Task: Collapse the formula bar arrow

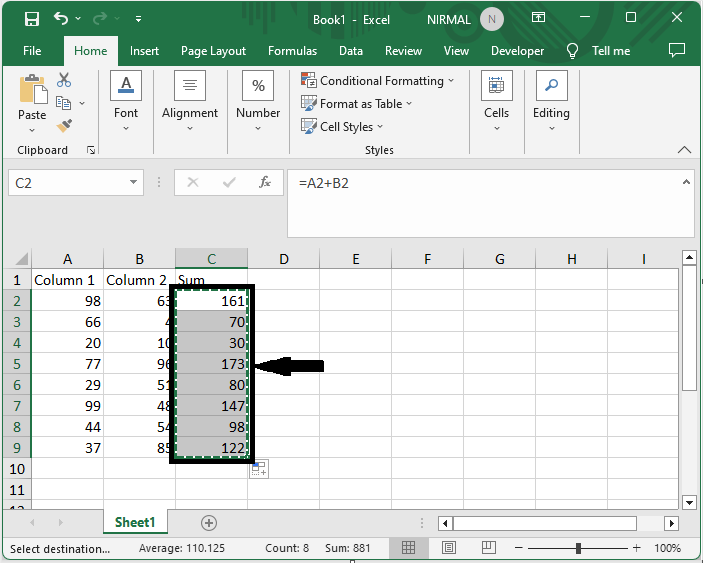Action: click(x=686, y=182)
